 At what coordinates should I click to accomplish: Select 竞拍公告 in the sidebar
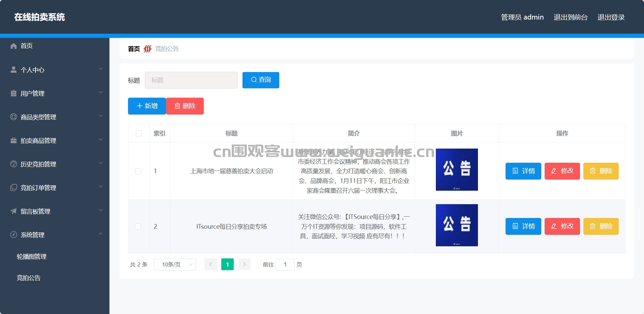[29, 278]
